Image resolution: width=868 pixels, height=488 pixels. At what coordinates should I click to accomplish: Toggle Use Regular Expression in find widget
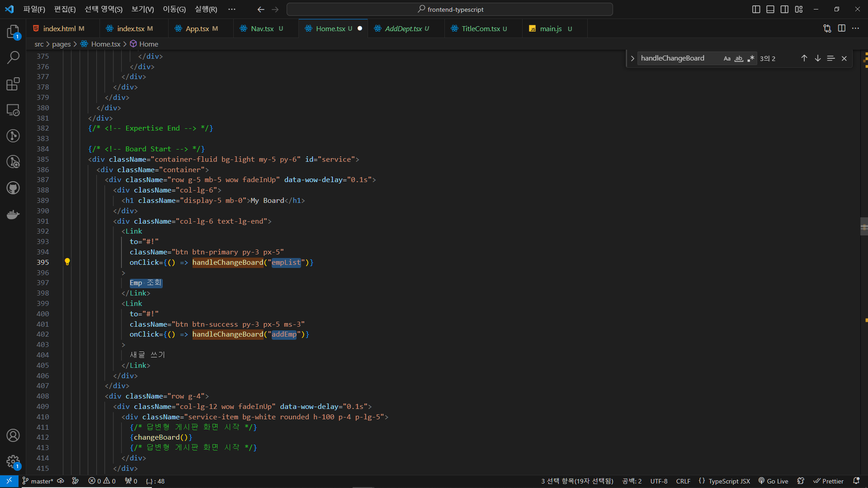pos(750,58)
